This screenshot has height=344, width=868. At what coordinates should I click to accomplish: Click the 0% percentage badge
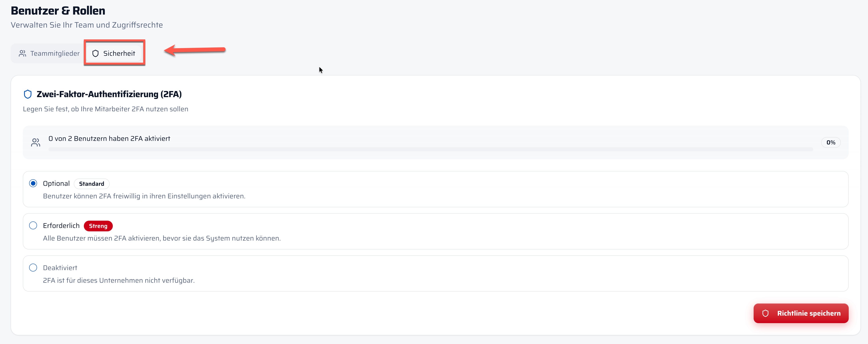[x=831, y=143]
